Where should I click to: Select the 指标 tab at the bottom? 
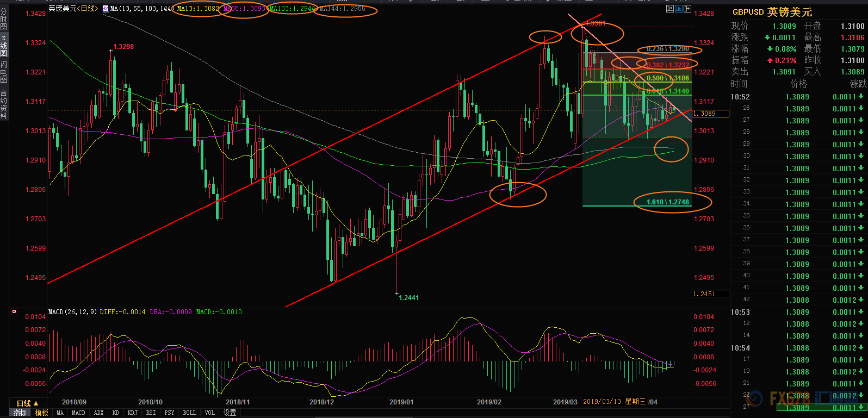pyautogui.click(x=20, y=413)
